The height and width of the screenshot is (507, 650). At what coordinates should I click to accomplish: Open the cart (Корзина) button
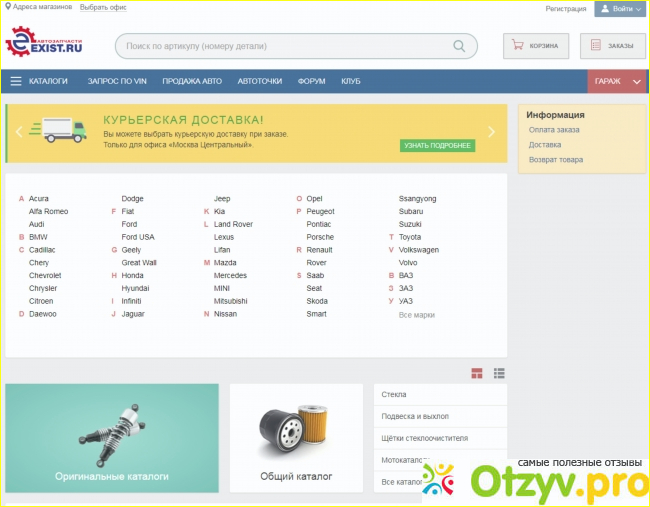[536, 45]
